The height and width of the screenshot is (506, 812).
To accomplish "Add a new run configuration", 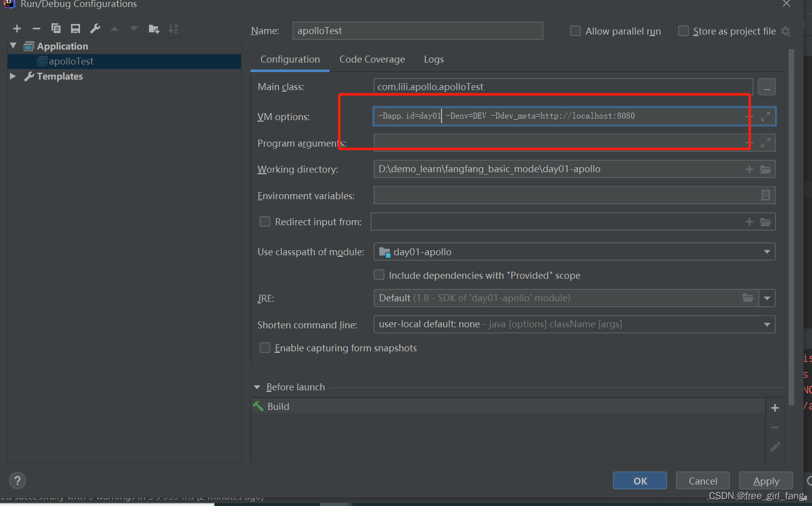I will [x=17, y=29].
